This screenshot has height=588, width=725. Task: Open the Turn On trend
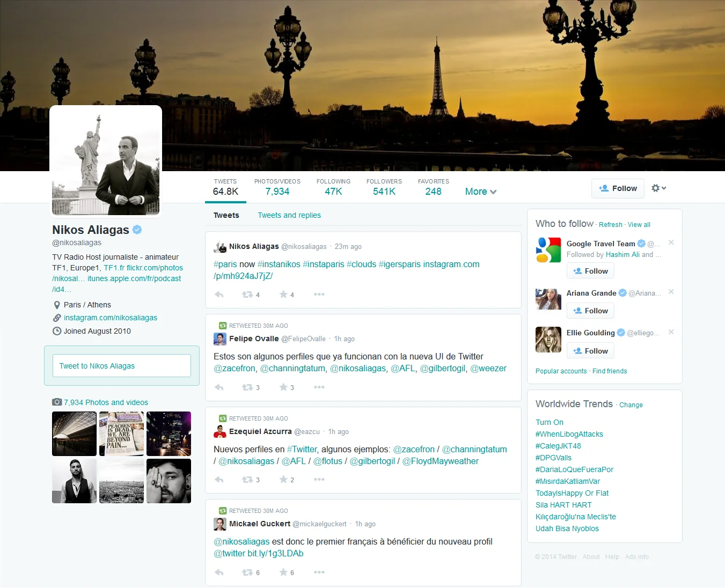550,422
